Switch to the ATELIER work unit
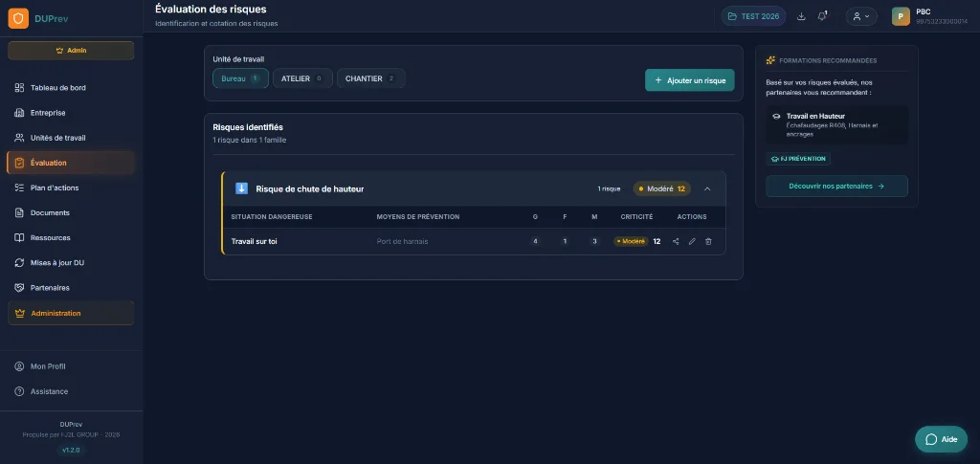Screen dimensions: 980x464 (301, 78)
